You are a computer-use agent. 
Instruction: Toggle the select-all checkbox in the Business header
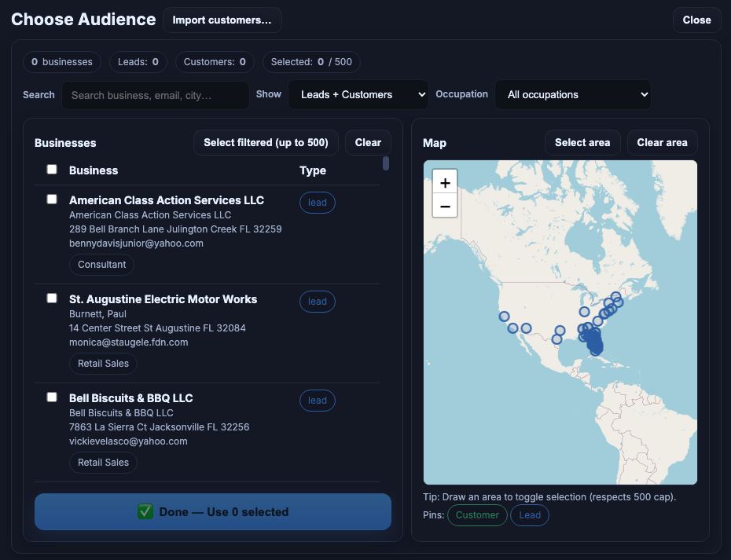click(52, 169)
